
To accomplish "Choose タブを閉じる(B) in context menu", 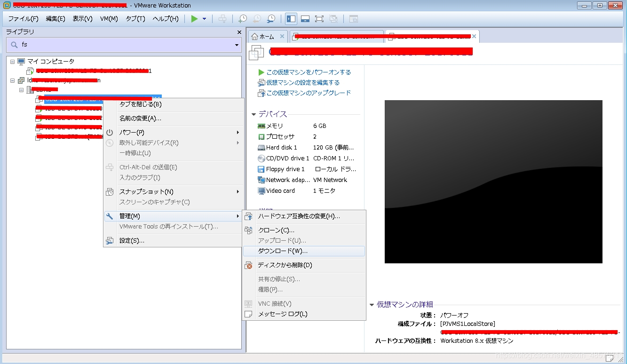I will point(140,104).
